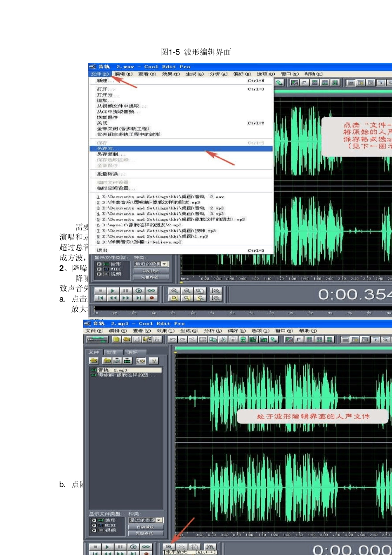Click 1:00 on 2.mp3 time ruler
Viewport: 392px width, 555px height.
pos(249,534)
